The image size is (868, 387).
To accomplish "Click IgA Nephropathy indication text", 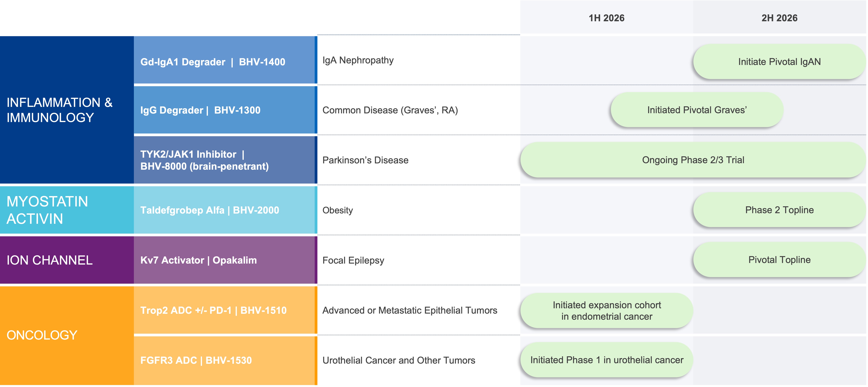I will click(x=358, y=60).
